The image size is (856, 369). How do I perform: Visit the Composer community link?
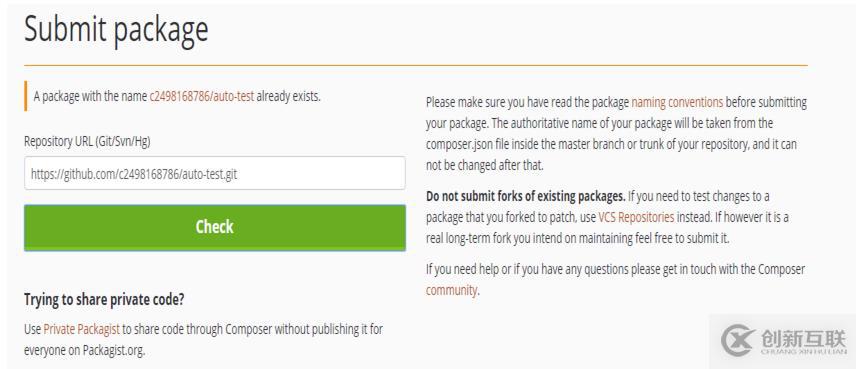451,290
